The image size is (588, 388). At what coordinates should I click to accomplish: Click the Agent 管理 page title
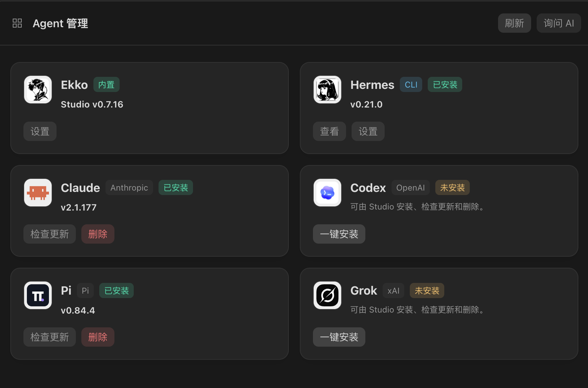60,23
